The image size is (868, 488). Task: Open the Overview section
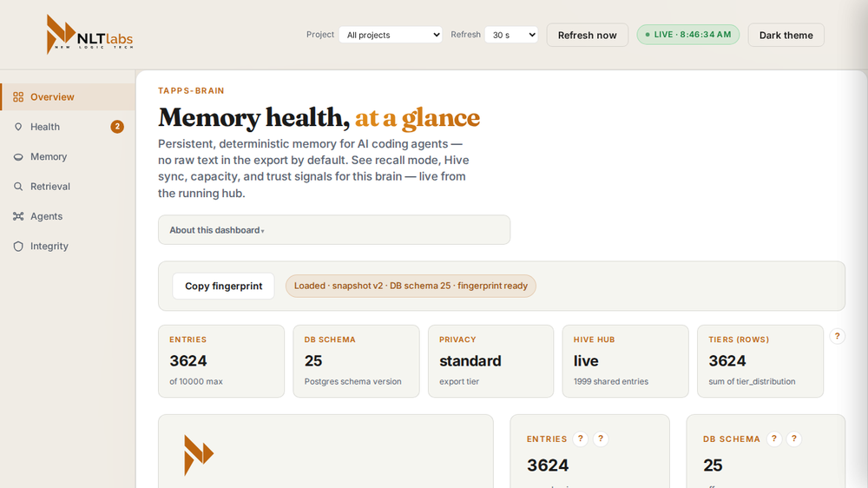click(68, 97)
